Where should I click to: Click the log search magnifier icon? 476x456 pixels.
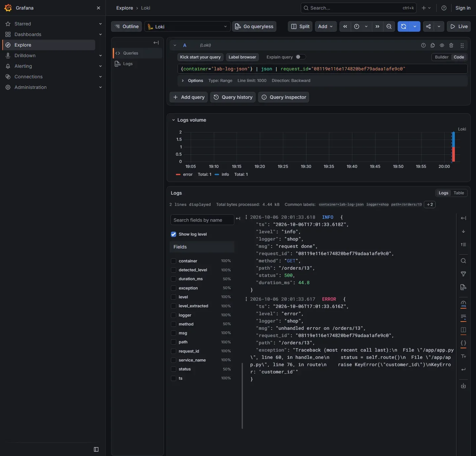[x=463, y=261]
